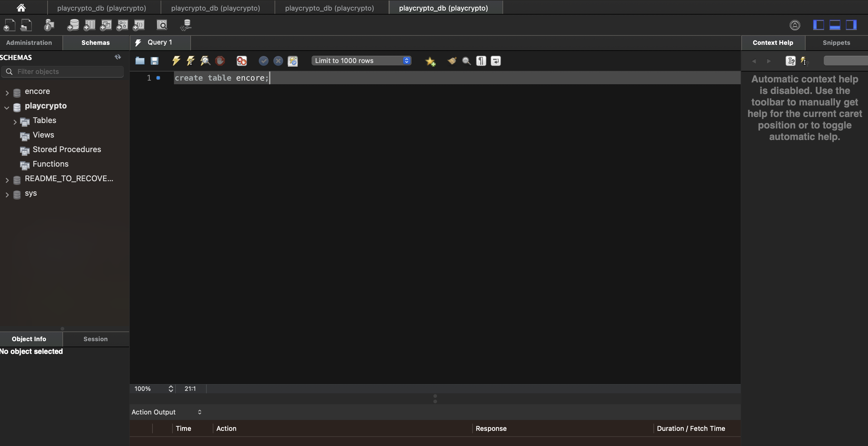Click the home screen icon
Screen dimensions: 868x446
pyautogui.click(x=21, y=7)
